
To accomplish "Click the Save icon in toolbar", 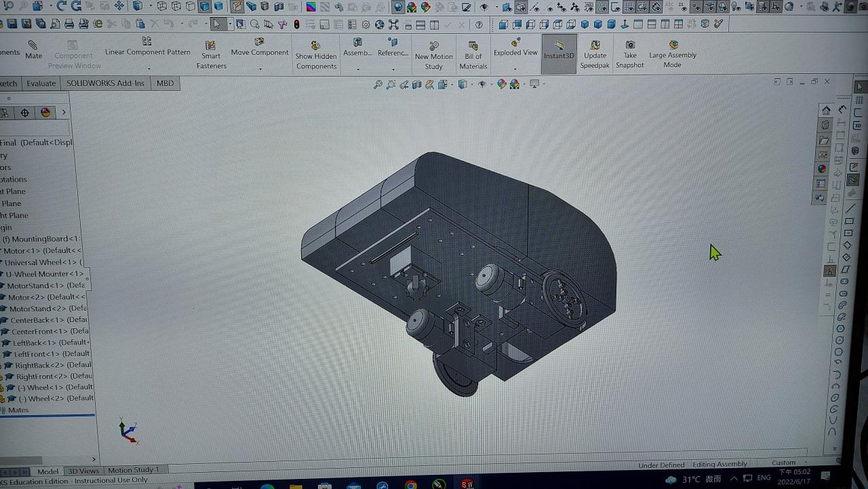I will [x=11, y=24].
